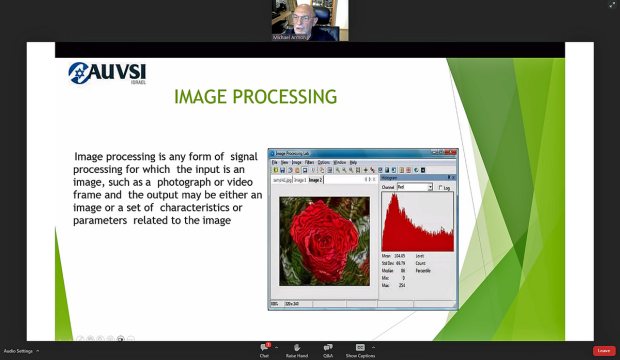The height and width of the screenshot is (360, 620).
Task: Open the Channel dropdown showing Red
Action: pyautogui.click(x=414, y=187)
